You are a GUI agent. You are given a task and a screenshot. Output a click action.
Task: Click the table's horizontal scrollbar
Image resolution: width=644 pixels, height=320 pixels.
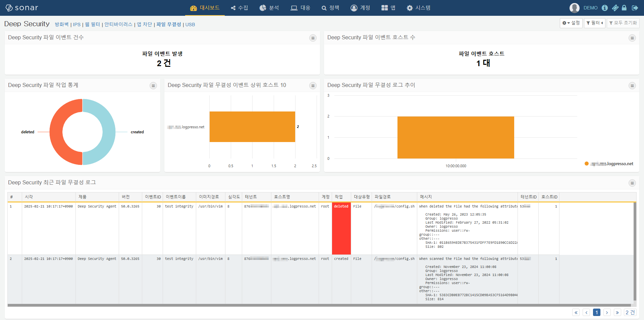coord(319,305)
